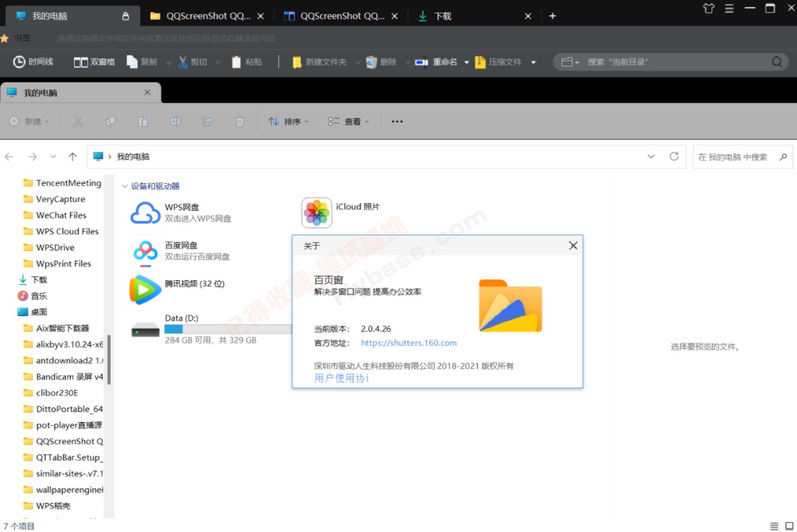Click the explorer copy icon
Screen dimensions: 797x532
pos(111,122)
